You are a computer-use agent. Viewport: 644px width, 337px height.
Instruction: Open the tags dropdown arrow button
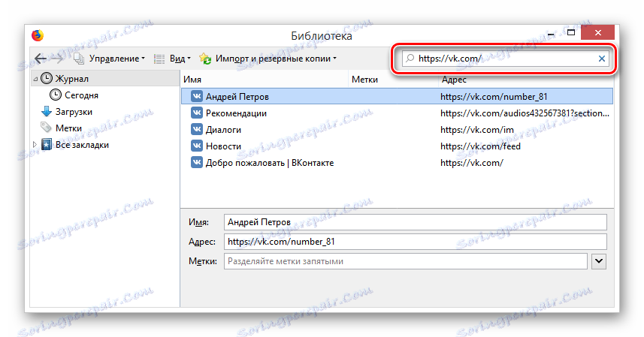click(x=599, y=261)
